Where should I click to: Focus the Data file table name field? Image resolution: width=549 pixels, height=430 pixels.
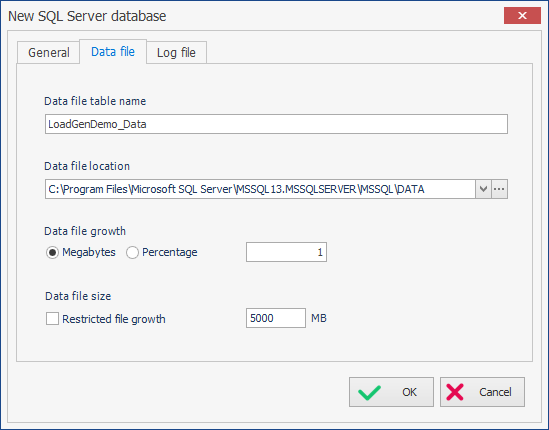click(x=276, y=124)
